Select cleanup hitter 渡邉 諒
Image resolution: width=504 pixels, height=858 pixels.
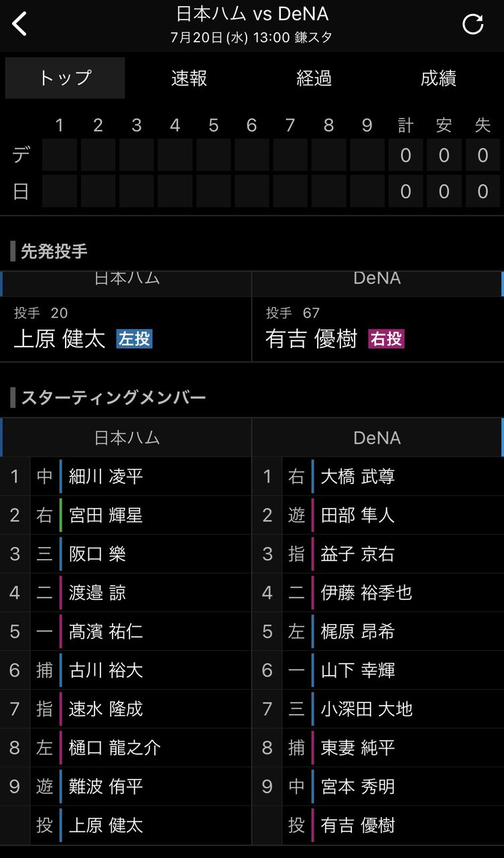click(98, 593)
